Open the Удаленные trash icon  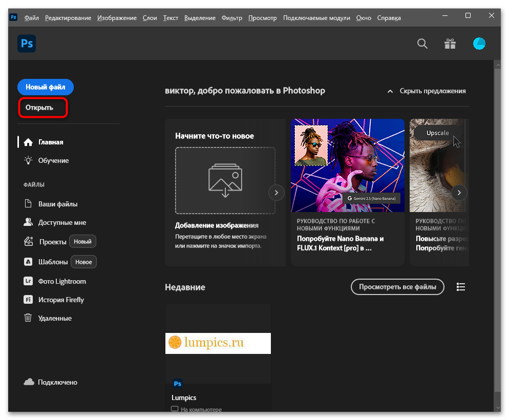(28, 318)
